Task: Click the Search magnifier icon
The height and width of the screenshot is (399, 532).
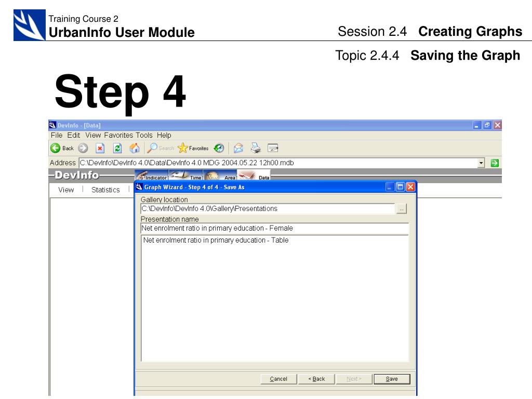Action: (152, 148)
